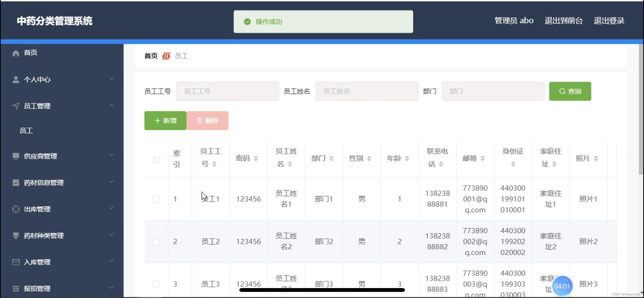The height and width of the screenshot is (298, 644).
Task: Click the icon beside 药材种类管理
Action: pyautogui.click(x=16, y=236)
